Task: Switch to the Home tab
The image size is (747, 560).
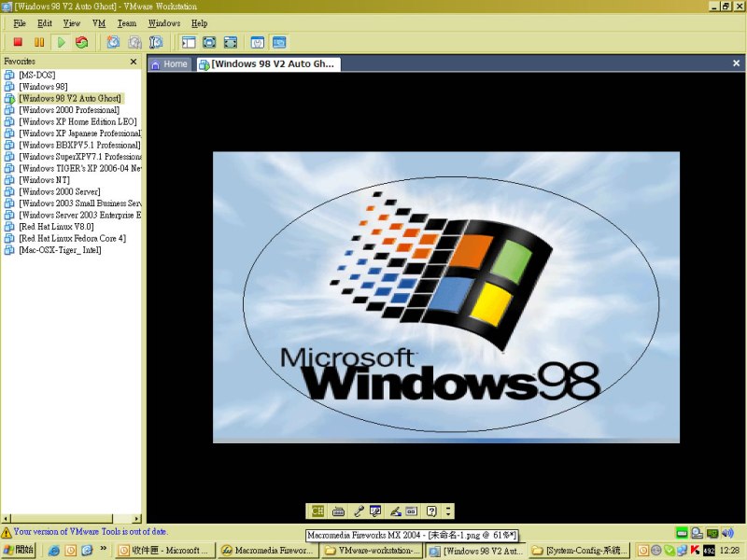Action: 170,64
